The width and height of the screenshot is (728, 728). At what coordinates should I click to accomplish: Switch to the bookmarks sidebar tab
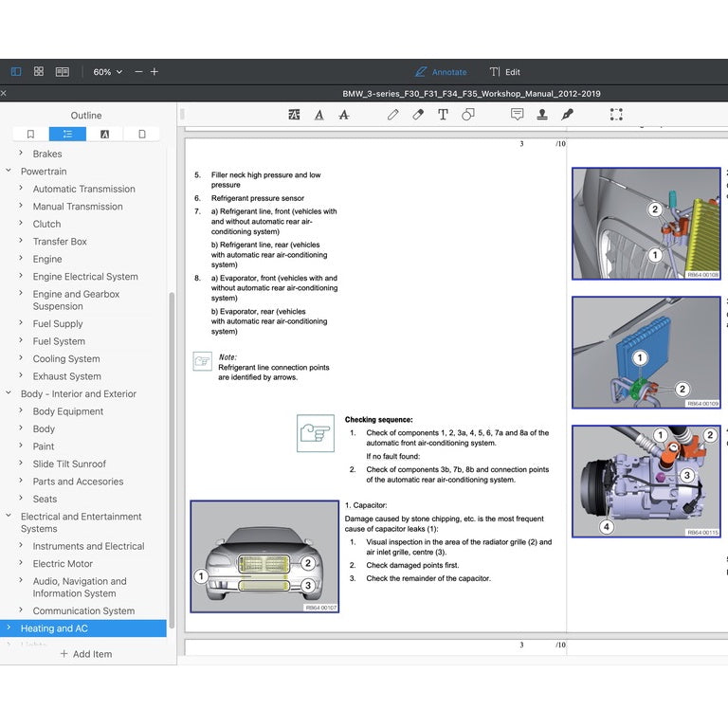(30, 135)
